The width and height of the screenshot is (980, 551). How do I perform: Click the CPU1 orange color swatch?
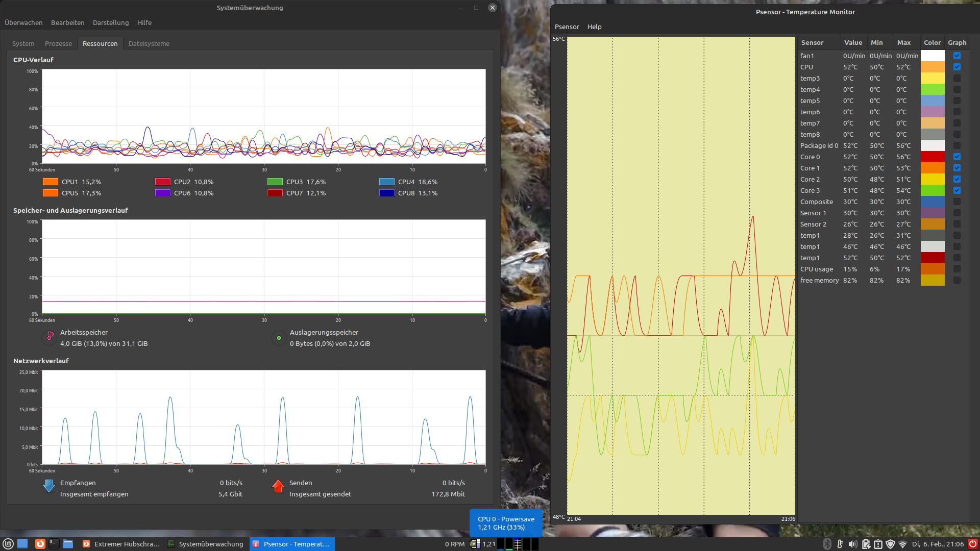pyautogui.click(x=51, y=182)
